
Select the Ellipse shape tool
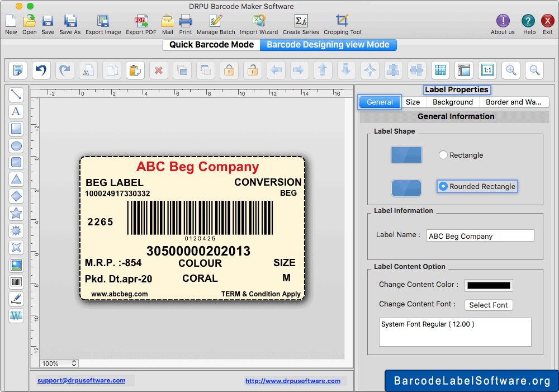16,145
